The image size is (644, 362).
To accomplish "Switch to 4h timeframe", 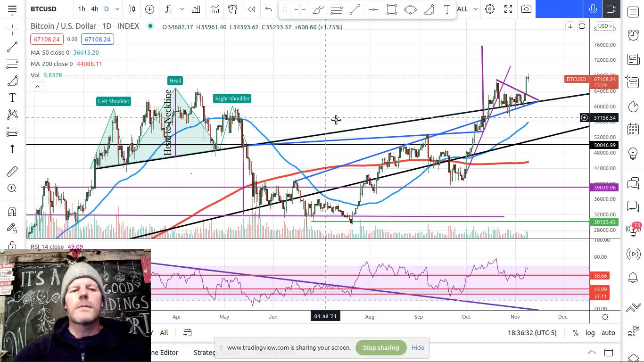I will tap(94, 9).
